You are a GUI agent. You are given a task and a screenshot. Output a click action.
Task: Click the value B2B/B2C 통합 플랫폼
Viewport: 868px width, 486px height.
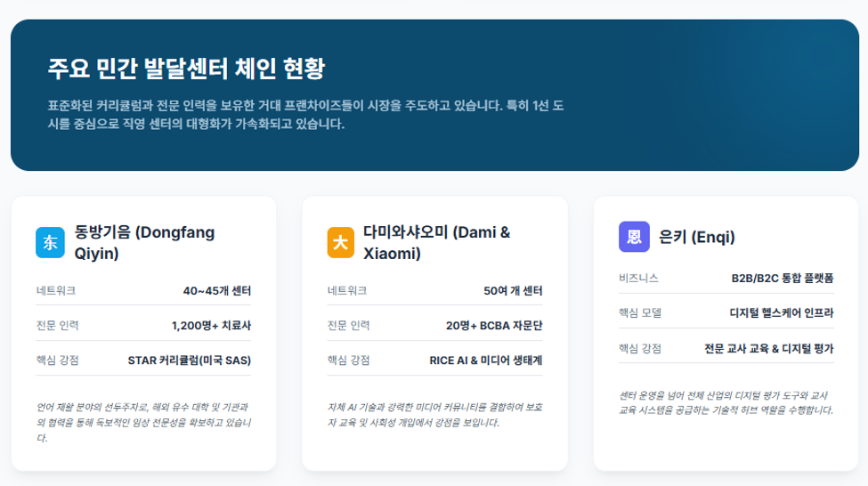pos(783,279)
